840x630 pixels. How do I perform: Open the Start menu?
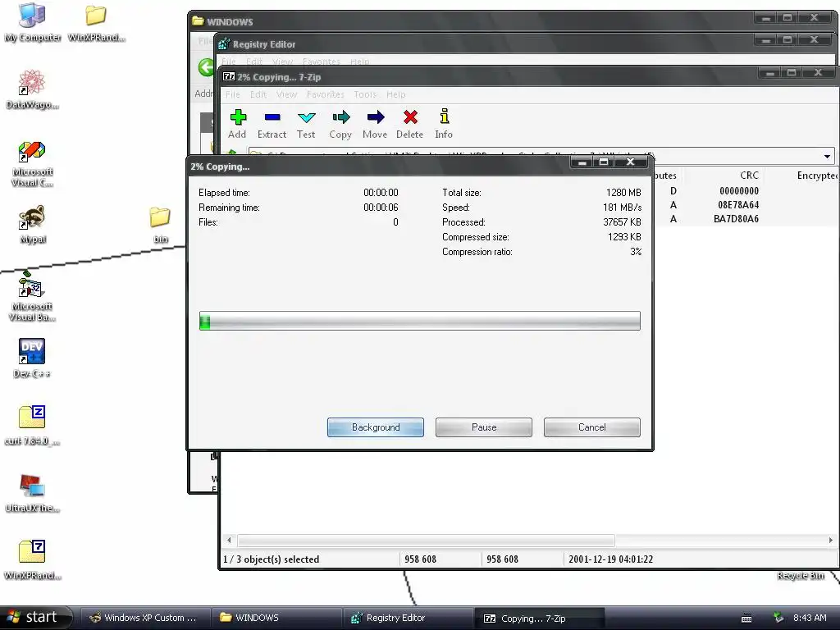pyautogui.click(x=35, y=618)
